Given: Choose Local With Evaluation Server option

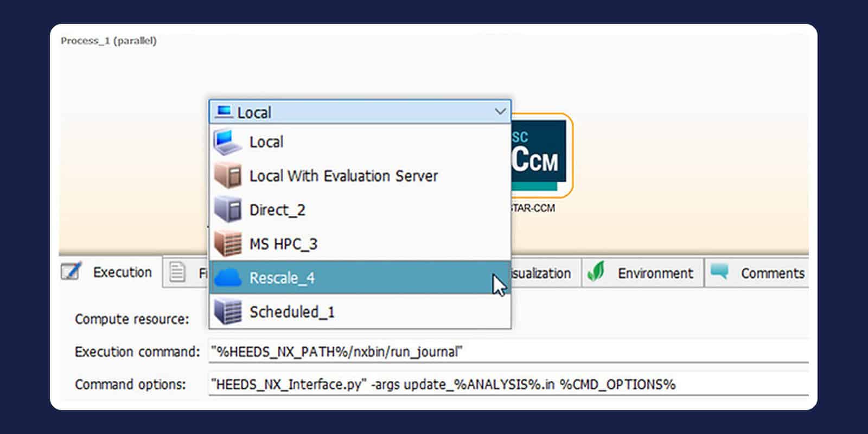Looking at the screenshot, I should point(360,176).
